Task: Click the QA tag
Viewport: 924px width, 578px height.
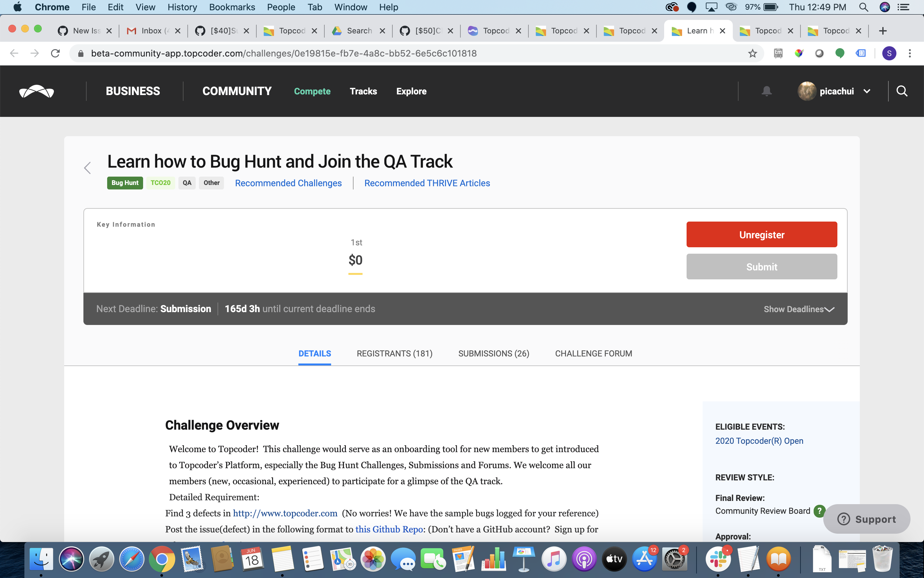Action: (x=187, y=183)
